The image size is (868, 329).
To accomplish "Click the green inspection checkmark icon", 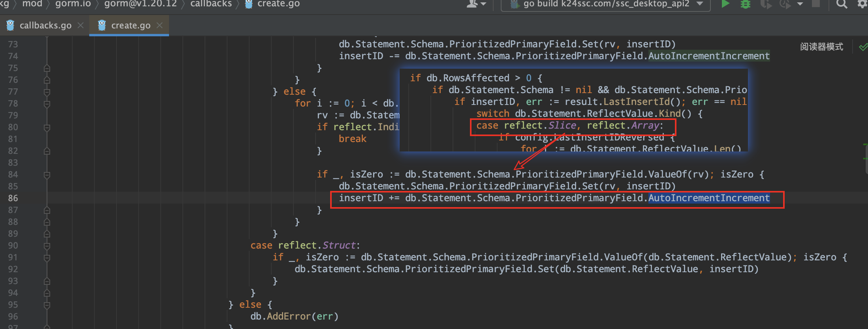I will (x=863, y=47).
